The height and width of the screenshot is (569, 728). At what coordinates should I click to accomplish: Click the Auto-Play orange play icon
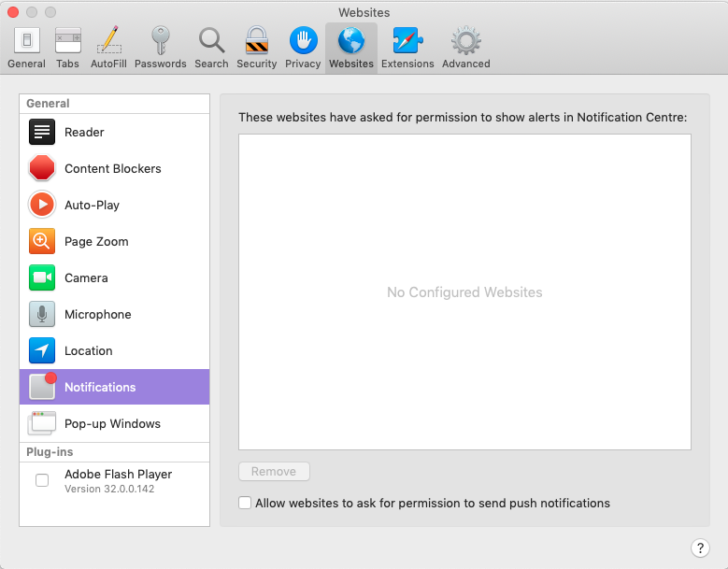(42, 205)
